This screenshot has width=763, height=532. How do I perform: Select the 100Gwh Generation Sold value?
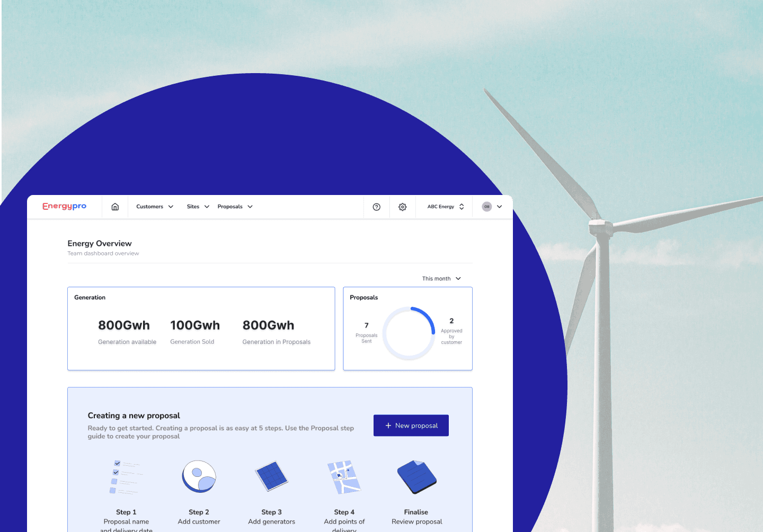point(195,325)
